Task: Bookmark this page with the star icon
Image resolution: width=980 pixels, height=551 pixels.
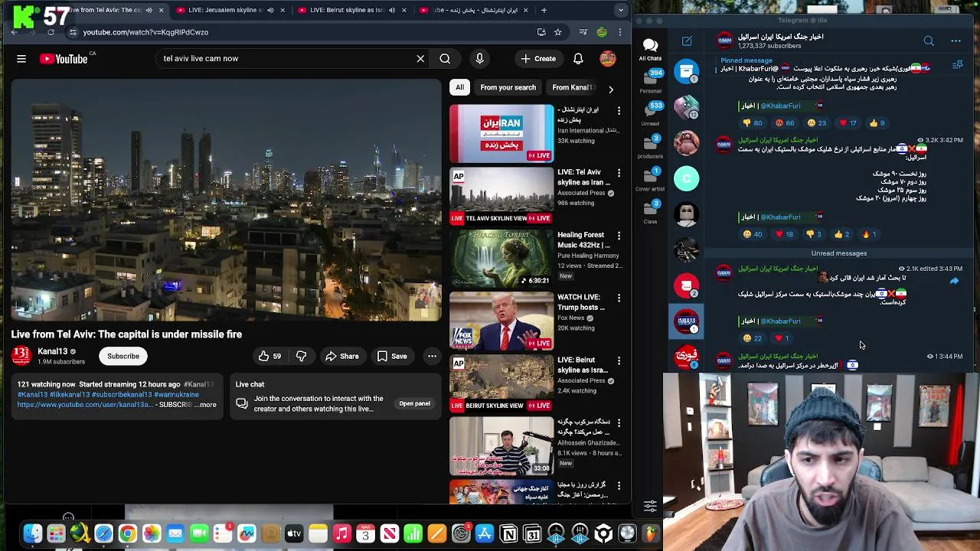Action: click(x=557, y=32)
